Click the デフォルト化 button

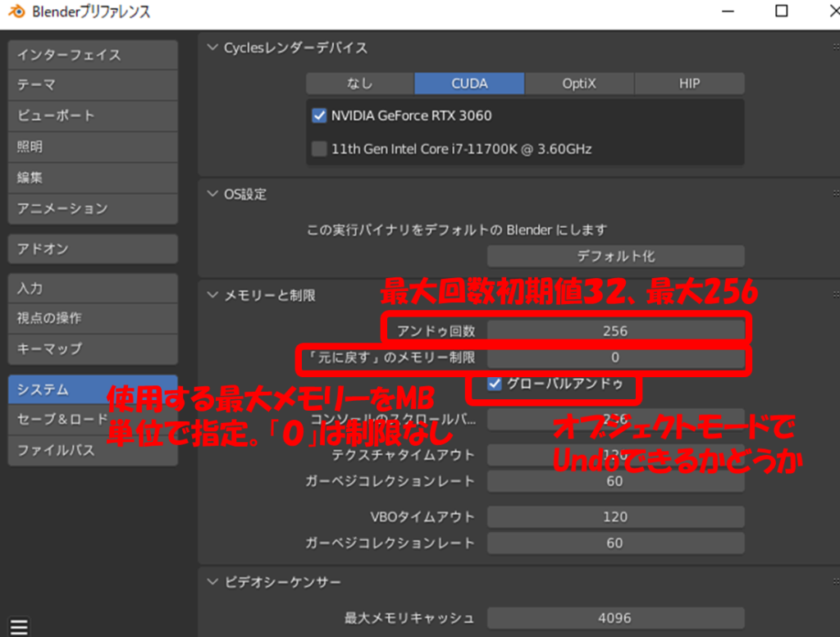[615, 256]
